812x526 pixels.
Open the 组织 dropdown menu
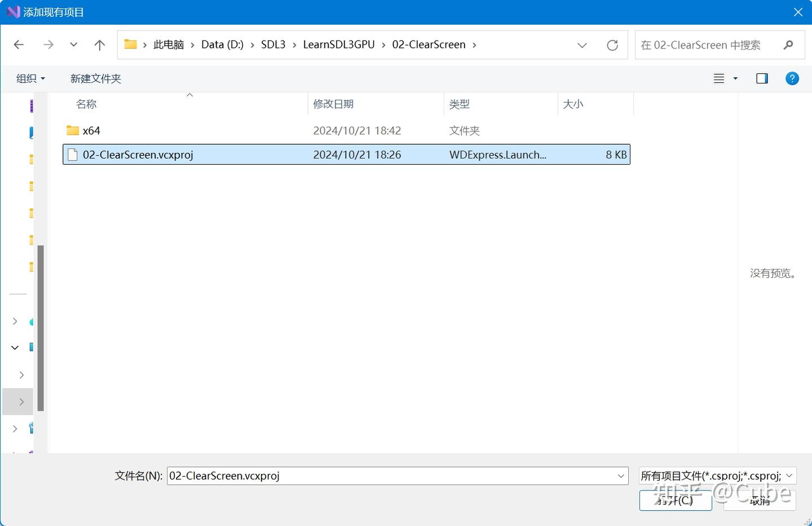(x=30, y=78)
